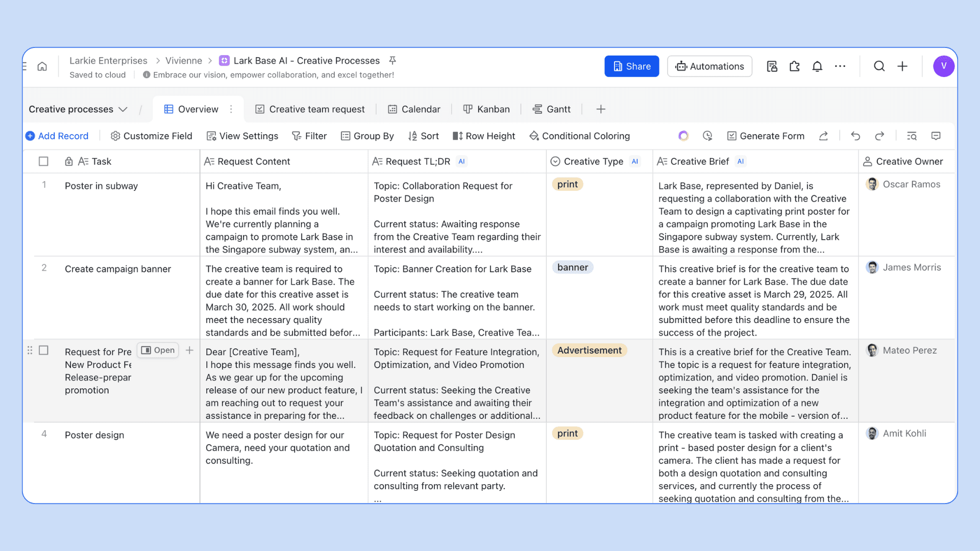Open the more options ellipsis in header
This screenshot has height=551, width=980.
[x=840, y=66]
